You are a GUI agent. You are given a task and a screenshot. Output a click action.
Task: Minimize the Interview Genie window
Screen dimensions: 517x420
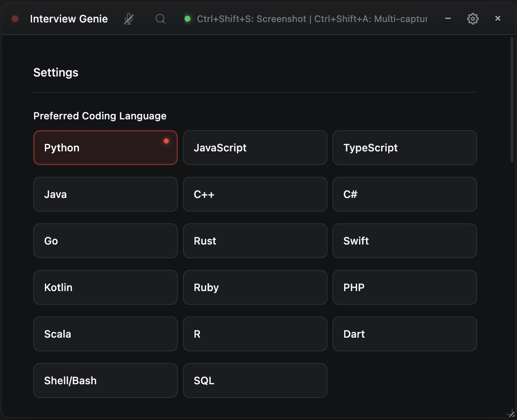tap(448, 18)
